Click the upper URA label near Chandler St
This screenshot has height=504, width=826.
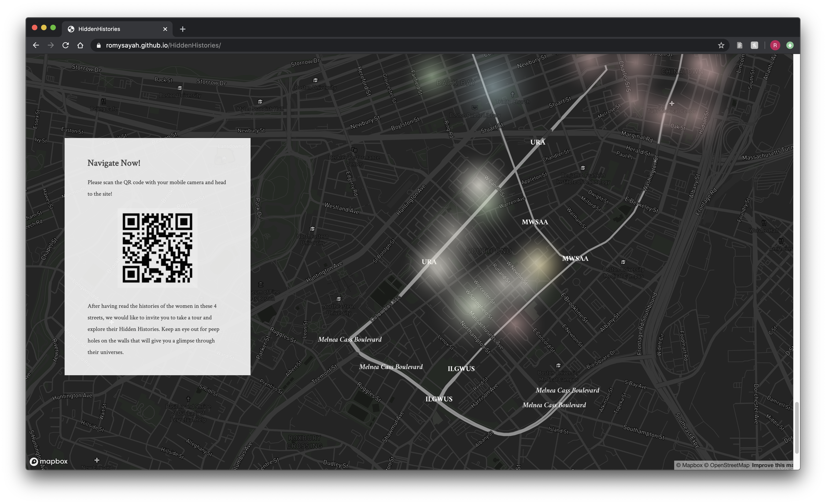tap(538, 142)
